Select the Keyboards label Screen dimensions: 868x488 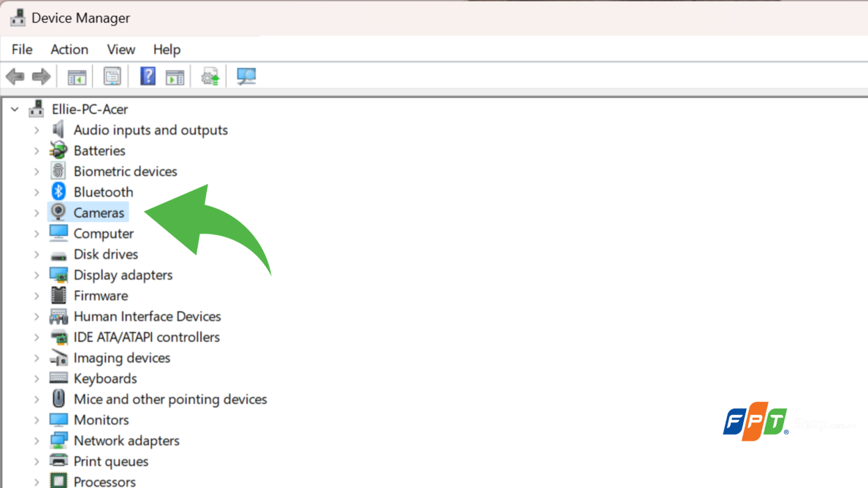106,379
